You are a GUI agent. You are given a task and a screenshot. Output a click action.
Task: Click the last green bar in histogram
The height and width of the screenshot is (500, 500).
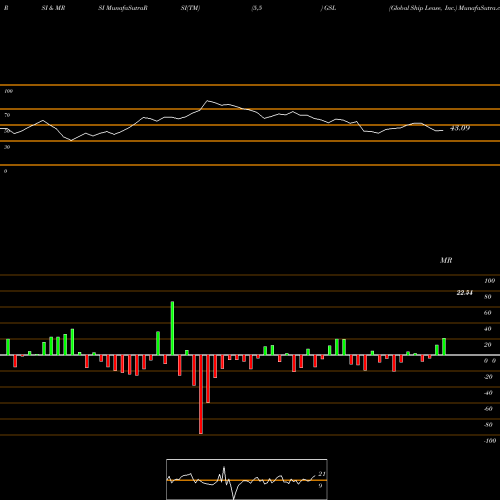click(x=444, y=347)
